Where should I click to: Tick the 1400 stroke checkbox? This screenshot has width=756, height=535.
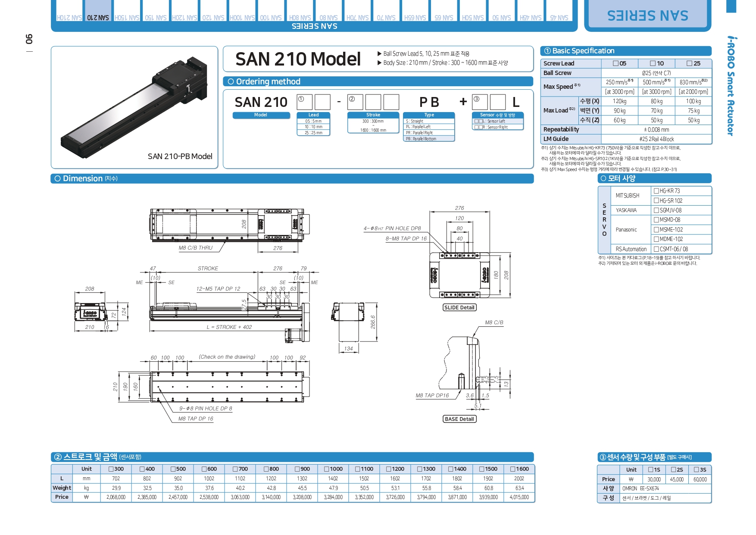(x=450, y=469)
